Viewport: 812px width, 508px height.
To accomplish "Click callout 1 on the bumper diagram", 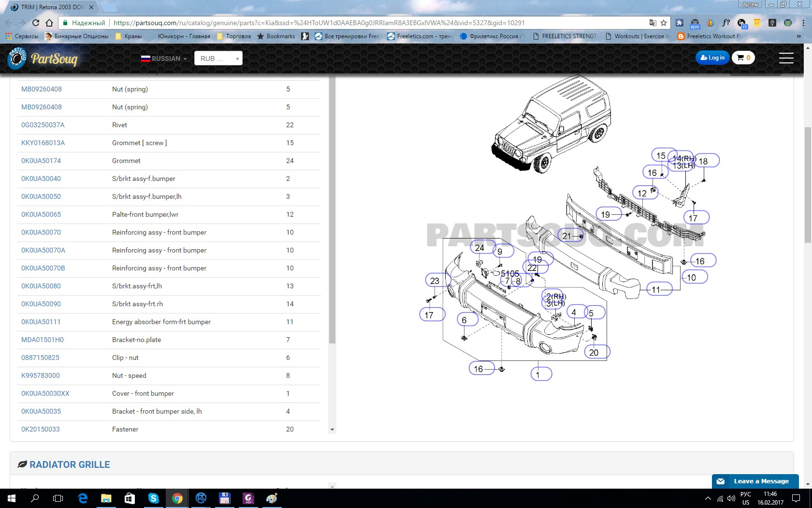I will point(540,374).
